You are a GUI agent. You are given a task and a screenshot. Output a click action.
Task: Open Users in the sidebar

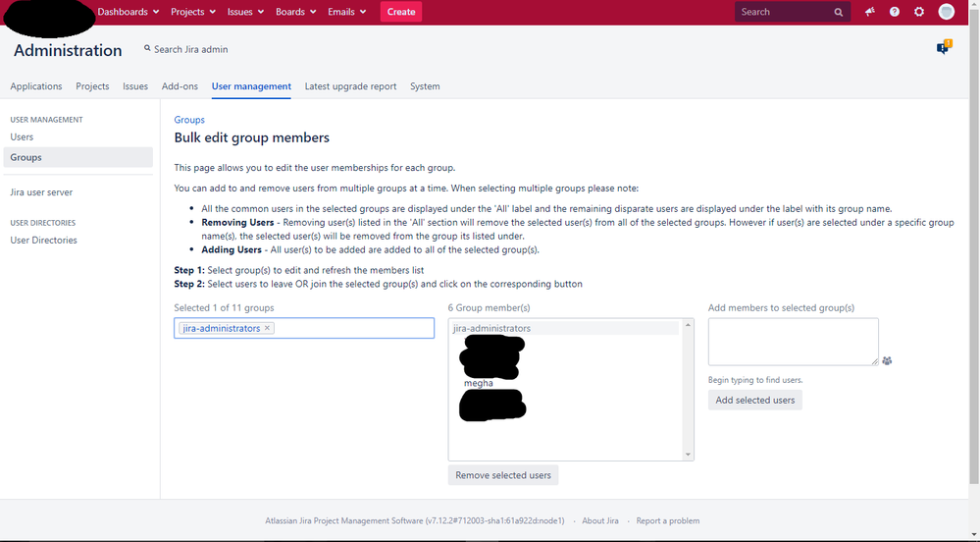22,137
